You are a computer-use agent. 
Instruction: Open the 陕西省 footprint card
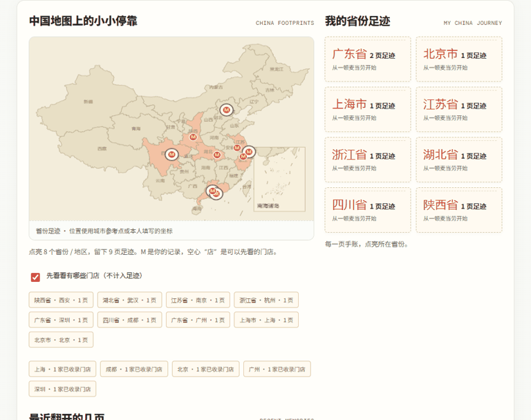coord(459,210)
